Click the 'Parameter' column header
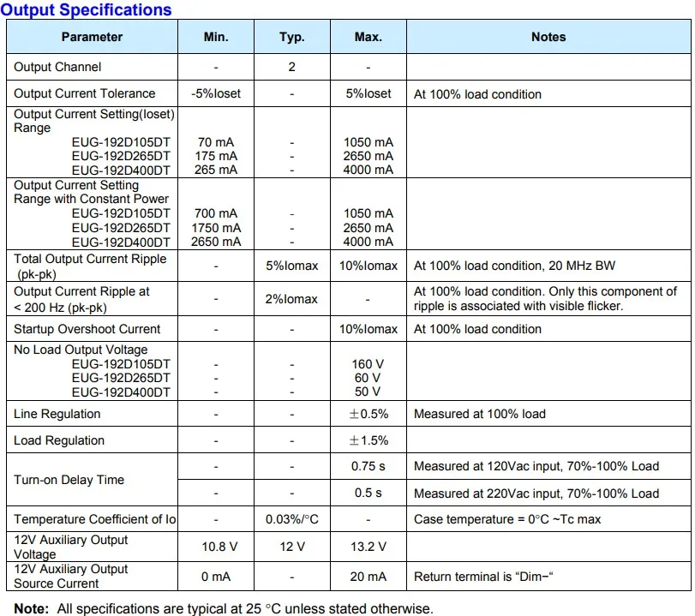The image size is (695, 616). click(x=92, y=37)
